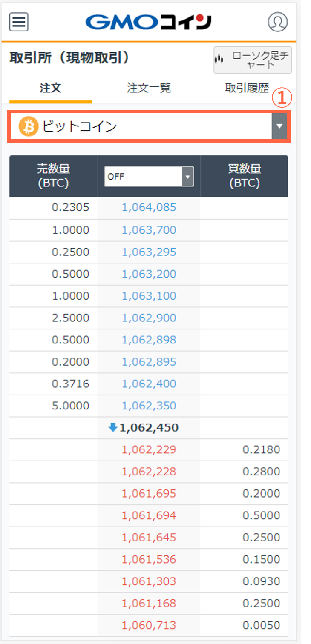Click the 1,061,536 bid price
The width and height of the screenshot is (311, 644).
149,559
